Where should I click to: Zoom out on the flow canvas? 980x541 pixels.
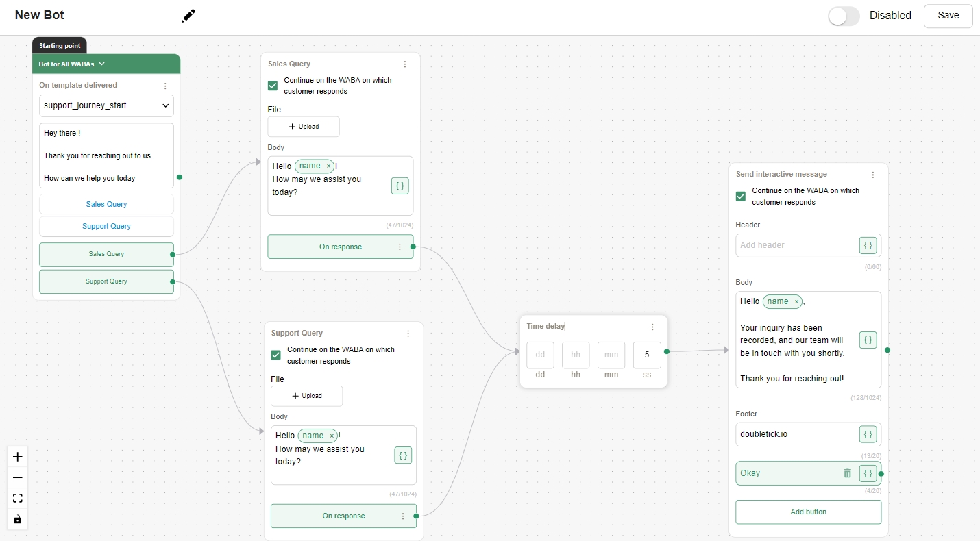coord(18,477)
